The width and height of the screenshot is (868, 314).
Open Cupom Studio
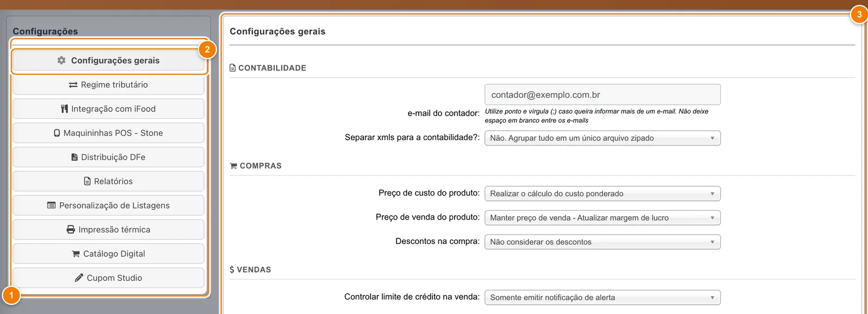click(x=108, y=278)
